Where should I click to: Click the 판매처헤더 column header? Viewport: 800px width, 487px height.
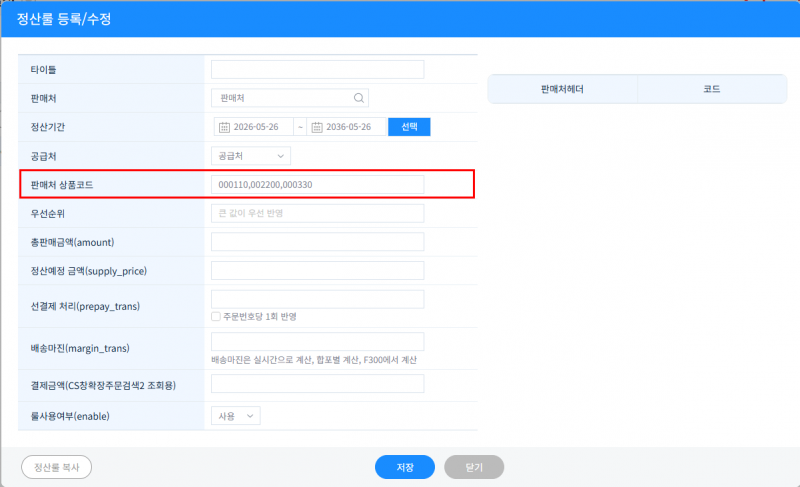(x=562, y=89)
